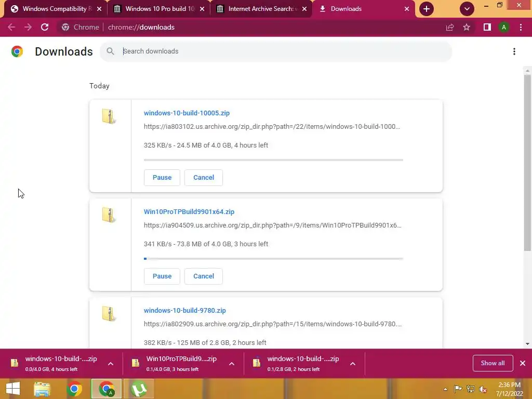Click the Chrome logo beside Downloads
532x399 pixels.
[x=17, y=51]
